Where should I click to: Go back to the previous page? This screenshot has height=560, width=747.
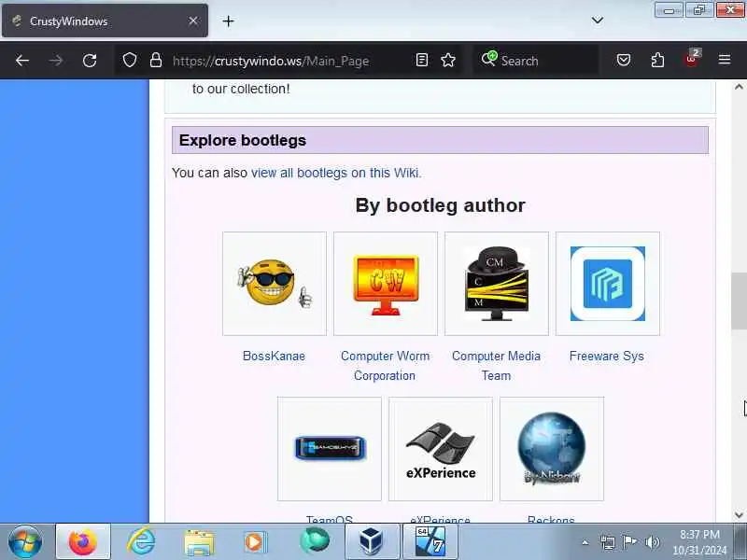(22, 61)
